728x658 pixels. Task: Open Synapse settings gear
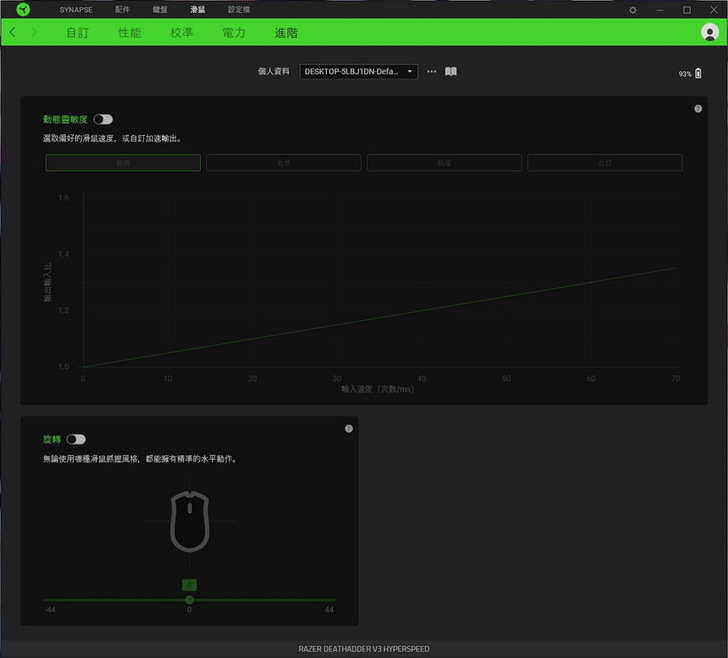(x=632, y=9)
